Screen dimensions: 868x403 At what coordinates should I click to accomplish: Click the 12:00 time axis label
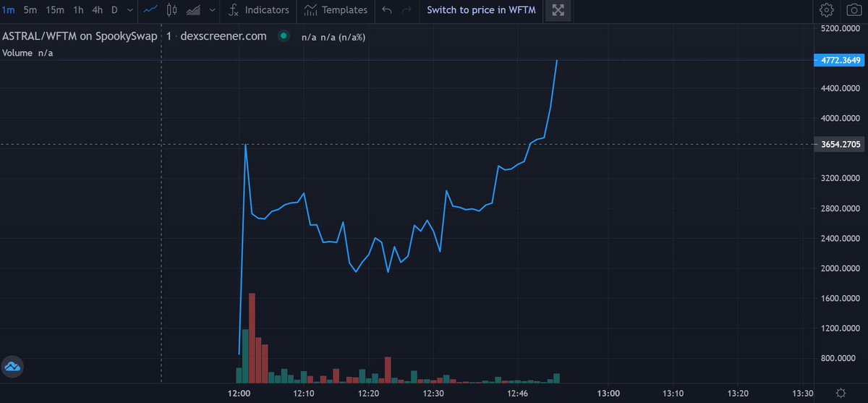point(239,393)
